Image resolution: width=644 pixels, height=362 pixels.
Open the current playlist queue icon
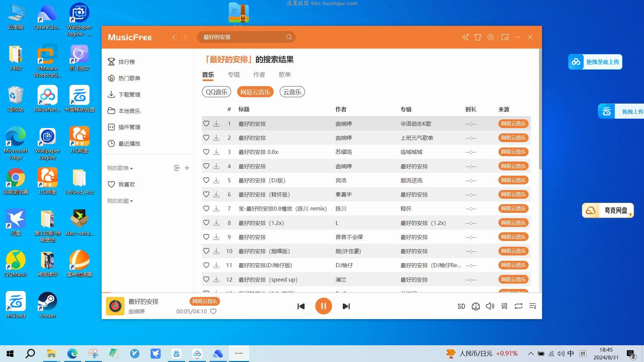[533, 306]
